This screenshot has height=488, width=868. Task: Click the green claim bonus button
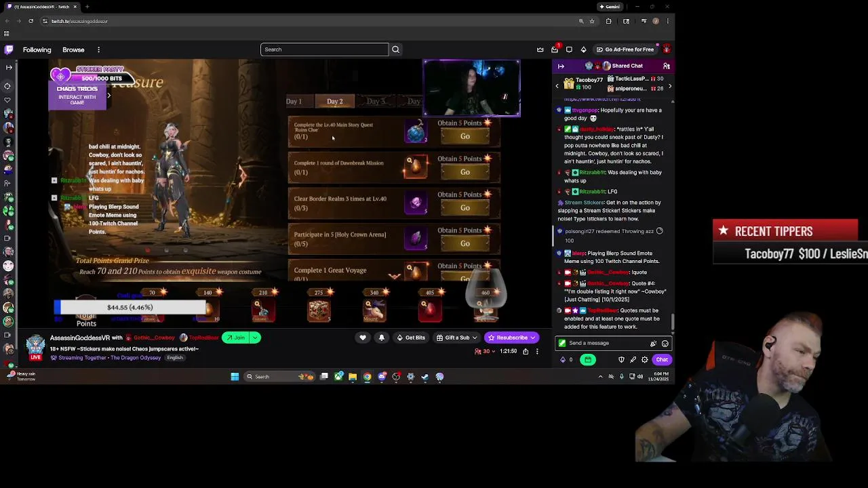coord(588,360)
